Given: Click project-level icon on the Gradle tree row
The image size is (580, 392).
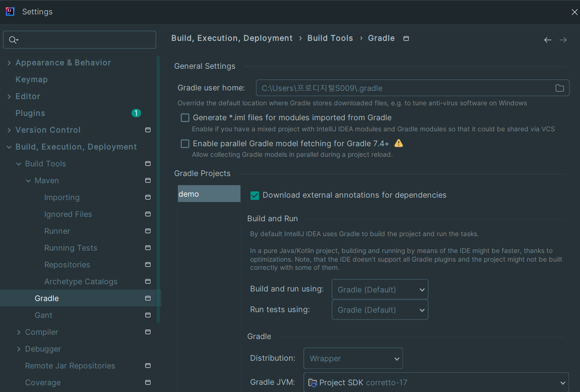Looking at the screenshot, I should tap(148, 298).
